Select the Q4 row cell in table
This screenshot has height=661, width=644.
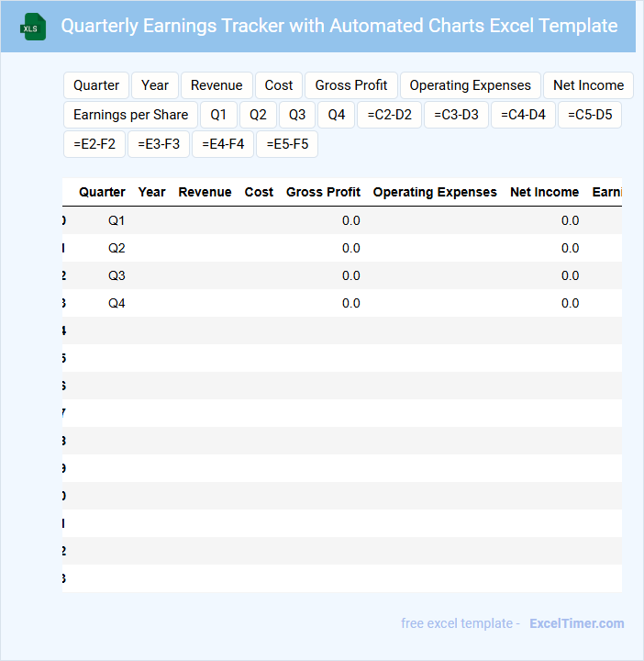click(x=117, y=303)
